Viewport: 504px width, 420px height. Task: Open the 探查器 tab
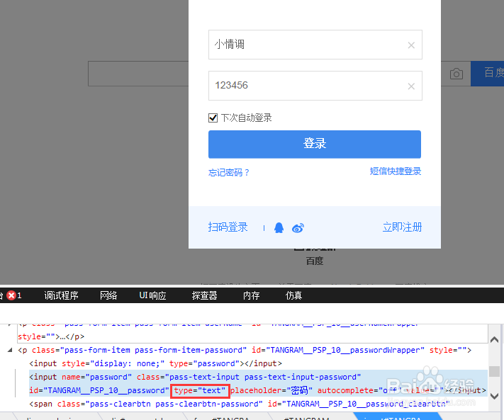coord(204,295)
